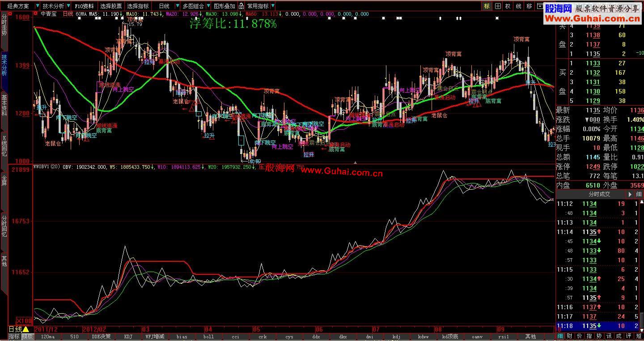The image size is (644, 341).
Task: Toggle the 标 indicator button in top toolbar
Action: (x=487, y=6)
